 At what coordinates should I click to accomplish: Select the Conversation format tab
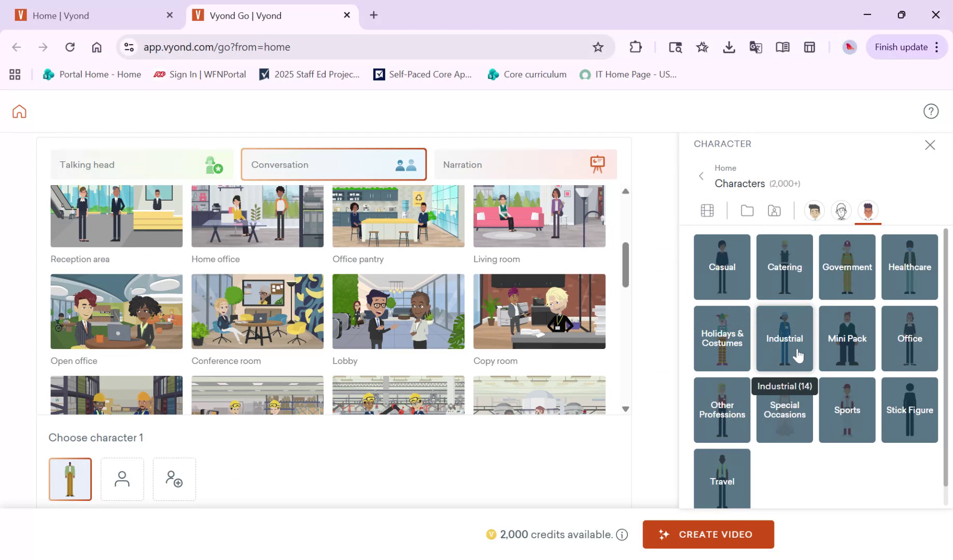333,164
